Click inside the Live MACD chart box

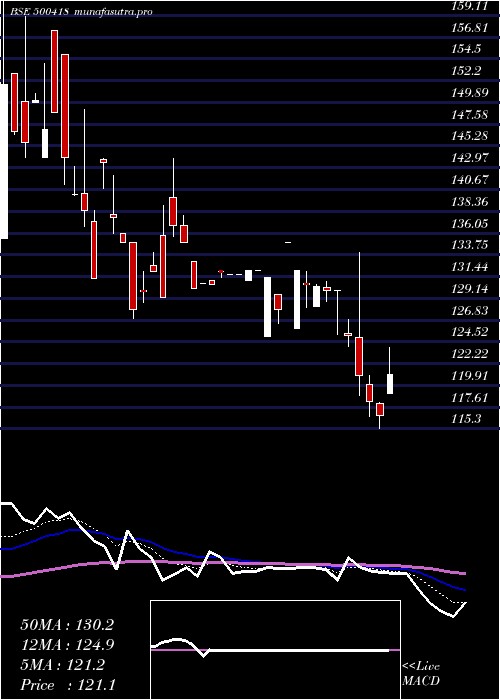pos(275,650)
